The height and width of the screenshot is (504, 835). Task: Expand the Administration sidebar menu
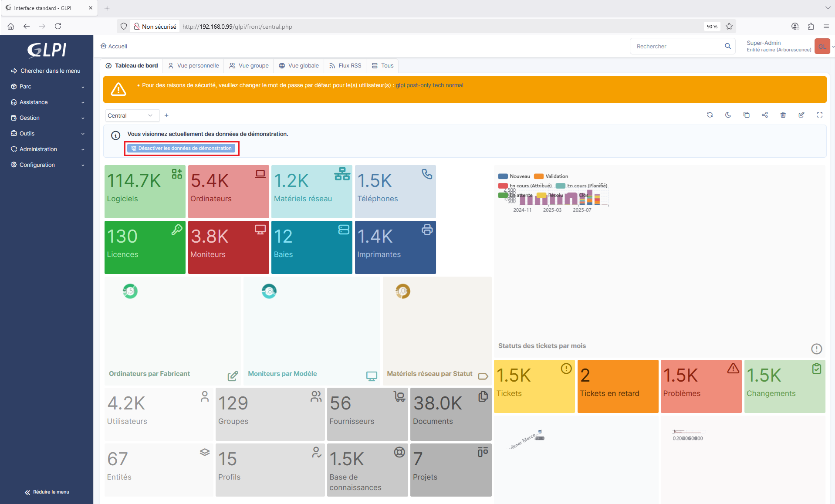pyautogui.click(x=47, y=149)
